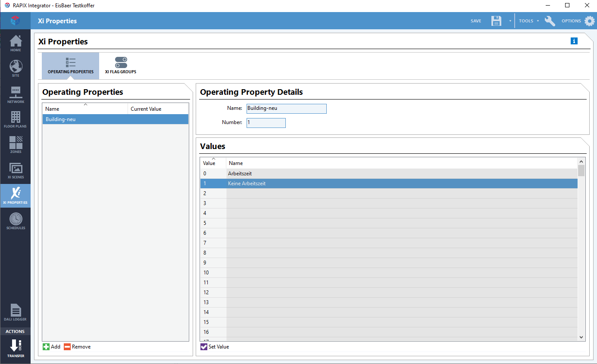Screen dimensions: 597x364
Task: Click the Save floppy disk icon
Action: tap(497, 21)
